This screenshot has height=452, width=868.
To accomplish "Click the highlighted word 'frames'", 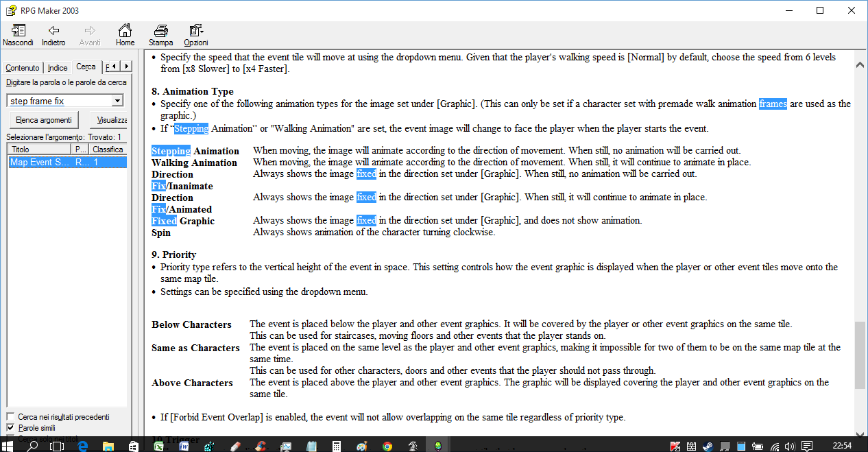I will (773, 104).
